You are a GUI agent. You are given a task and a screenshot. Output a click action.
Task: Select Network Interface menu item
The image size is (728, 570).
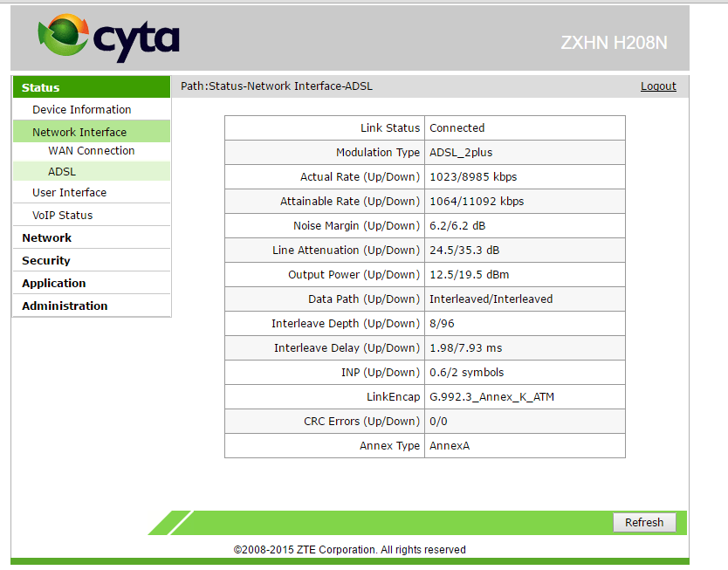click(79, 132)
